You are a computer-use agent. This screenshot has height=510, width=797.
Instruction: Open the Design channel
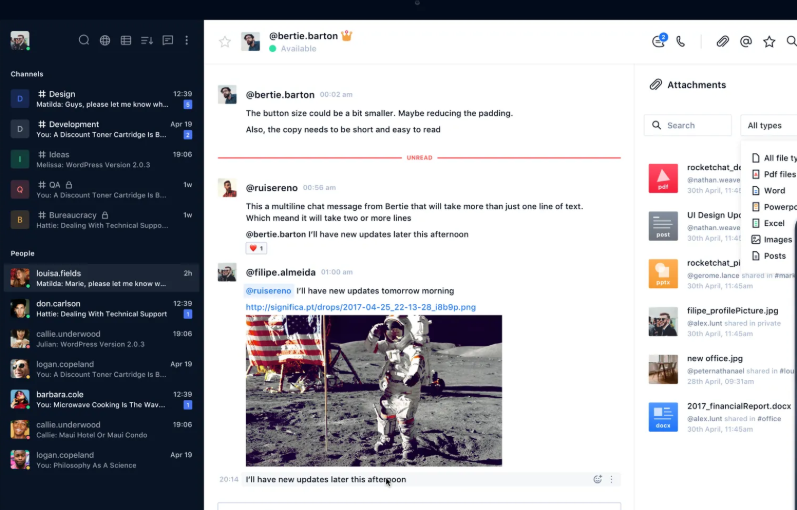pyautogui.click(x=102, y=99)
